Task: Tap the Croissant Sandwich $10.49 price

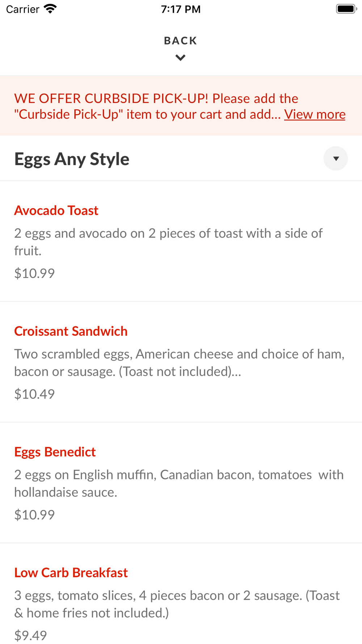Action: pyautogui.click(x=34, y=394)
